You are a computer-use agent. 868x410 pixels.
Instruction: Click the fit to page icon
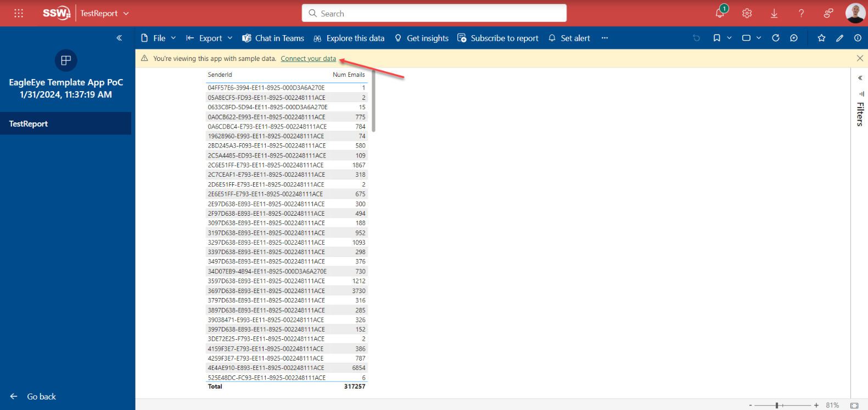(854, 405)
